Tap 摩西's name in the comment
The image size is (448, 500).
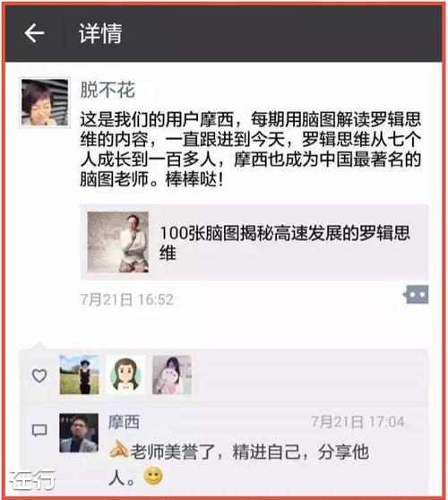click(x=124, y=422)
